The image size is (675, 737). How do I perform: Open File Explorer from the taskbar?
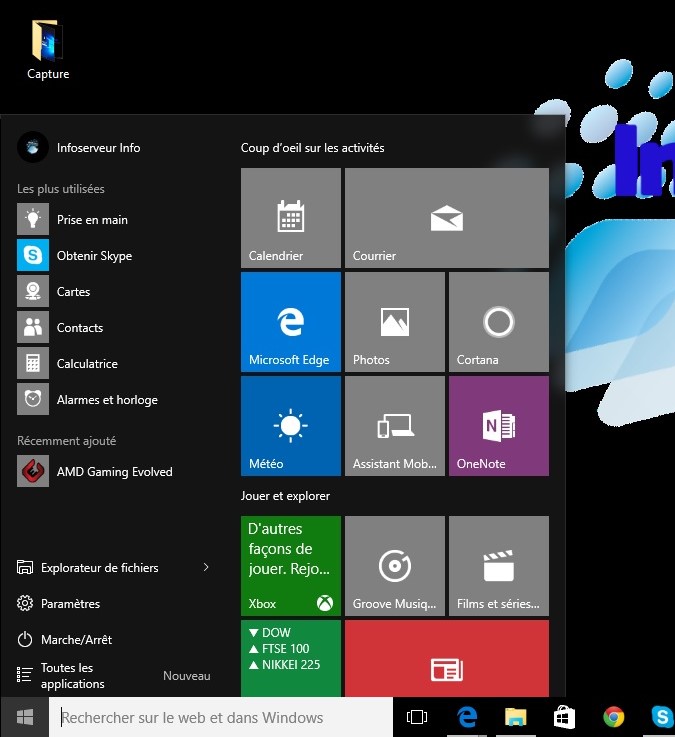click(516, 717)
